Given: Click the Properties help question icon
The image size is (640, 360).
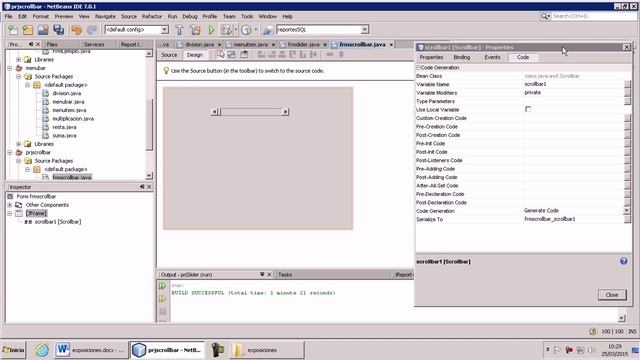Looking at the screenshot, I should (624, 261).
